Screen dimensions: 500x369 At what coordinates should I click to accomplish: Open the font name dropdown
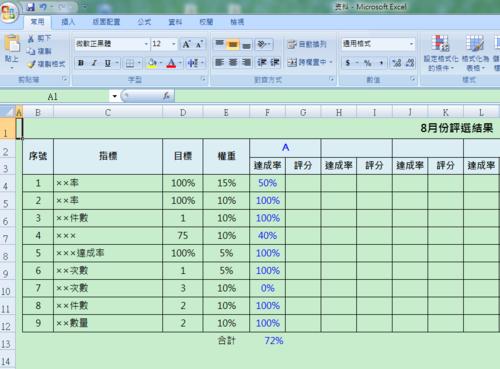point(146,44)
